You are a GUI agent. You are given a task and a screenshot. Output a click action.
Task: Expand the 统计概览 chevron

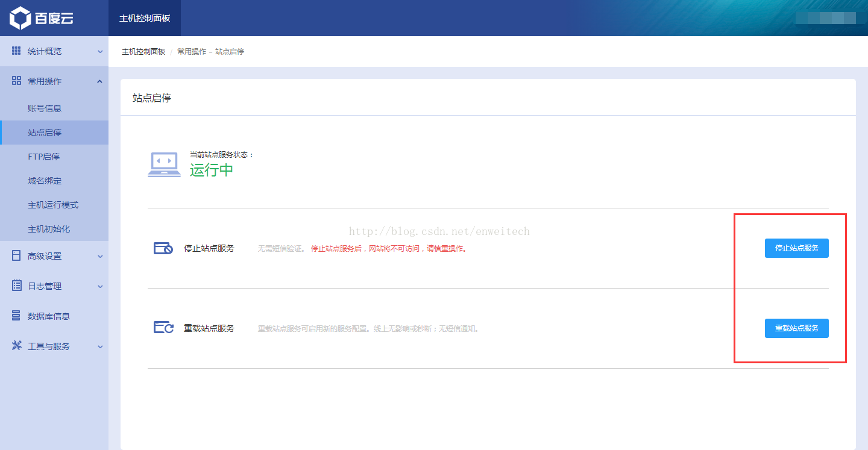coord(100,52)
